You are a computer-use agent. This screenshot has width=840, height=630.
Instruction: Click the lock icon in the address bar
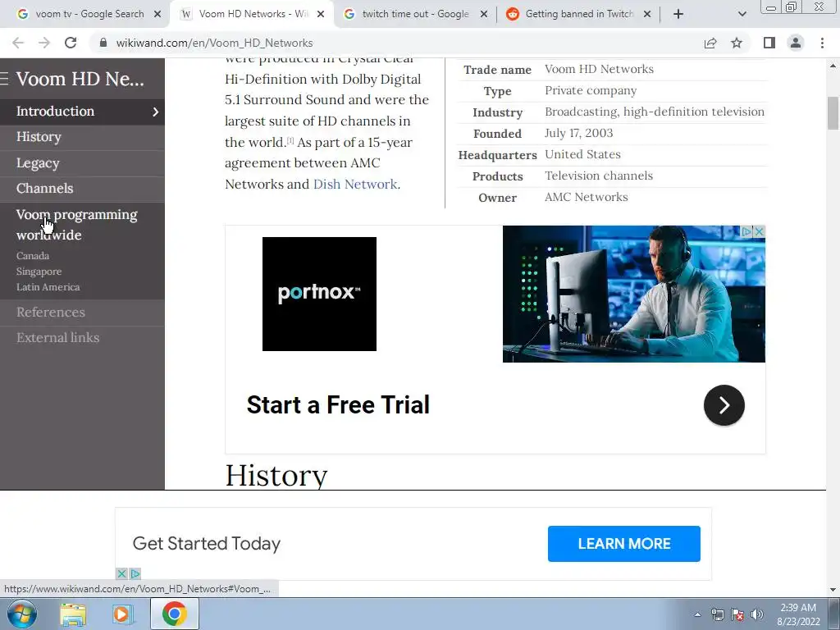pyautogui.click(x=103, y=43)
